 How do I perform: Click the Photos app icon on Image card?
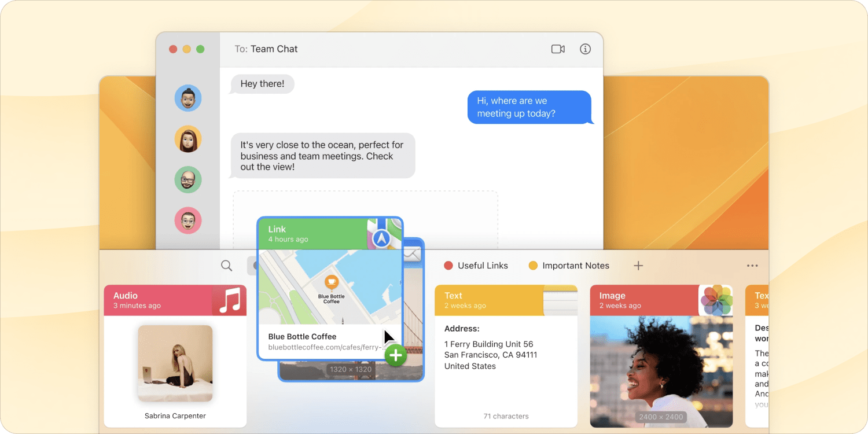tap(716, 300)
